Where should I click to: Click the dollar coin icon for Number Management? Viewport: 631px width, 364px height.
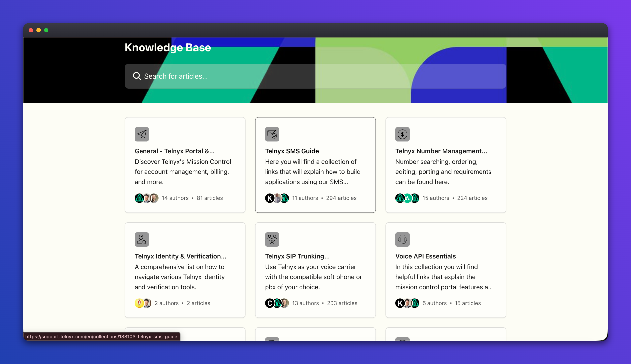point(402,134)
